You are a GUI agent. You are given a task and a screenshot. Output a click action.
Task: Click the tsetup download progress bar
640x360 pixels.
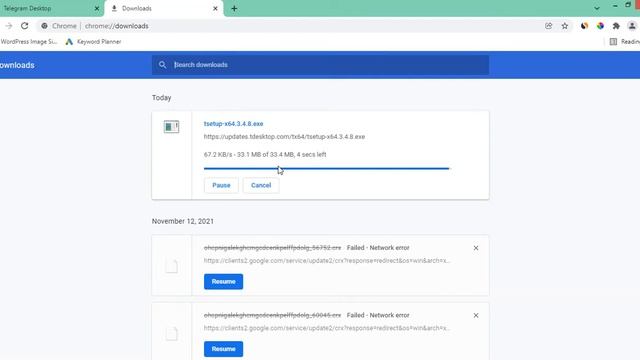[x=327, y=168]
